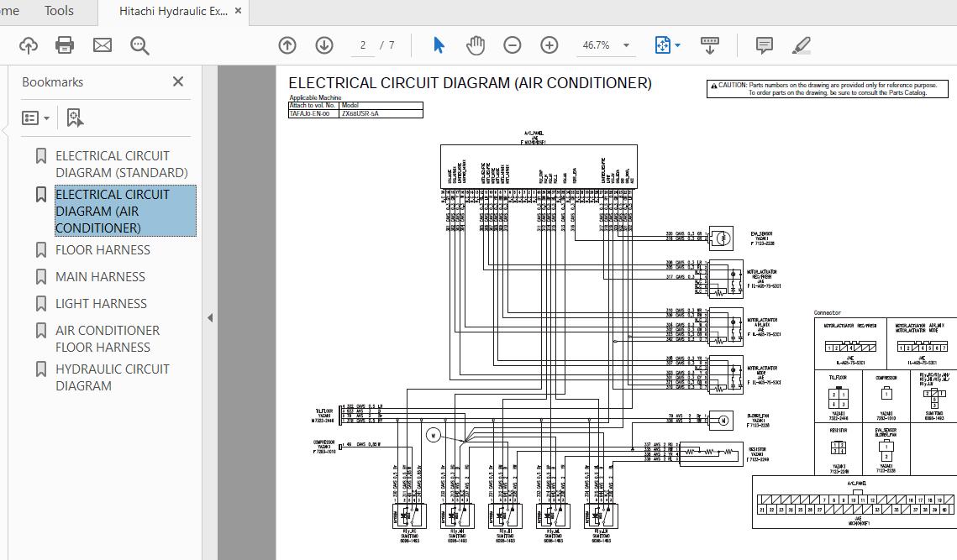Print the document using the printer icon
957x560 pixels.
coord(65,45)
